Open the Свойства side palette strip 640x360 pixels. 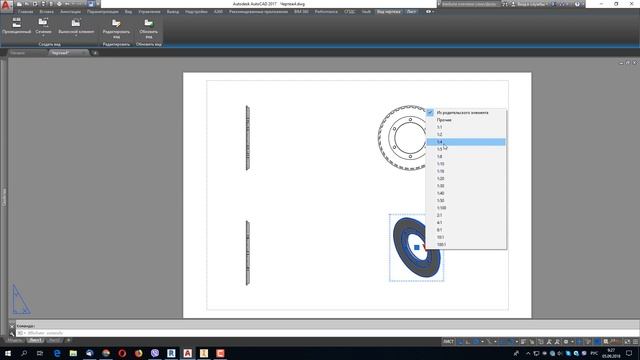[4, 196]
